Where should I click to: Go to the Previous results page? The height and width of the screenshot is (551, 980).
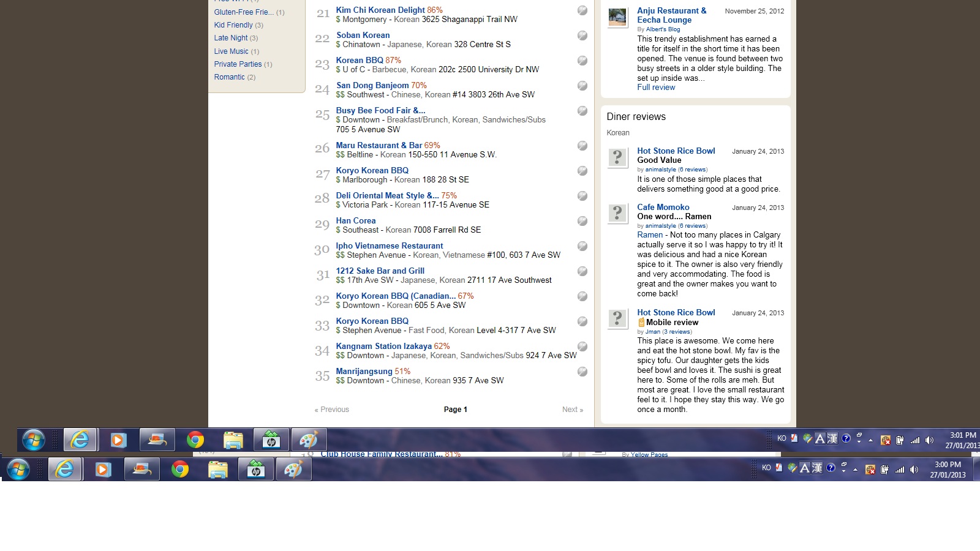332,410
